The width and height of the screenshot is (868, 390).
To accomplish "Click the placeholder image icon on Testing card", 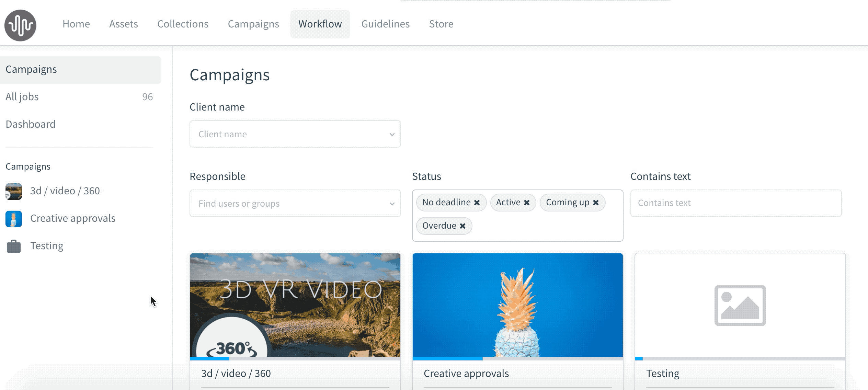I will tap(740, 305).
